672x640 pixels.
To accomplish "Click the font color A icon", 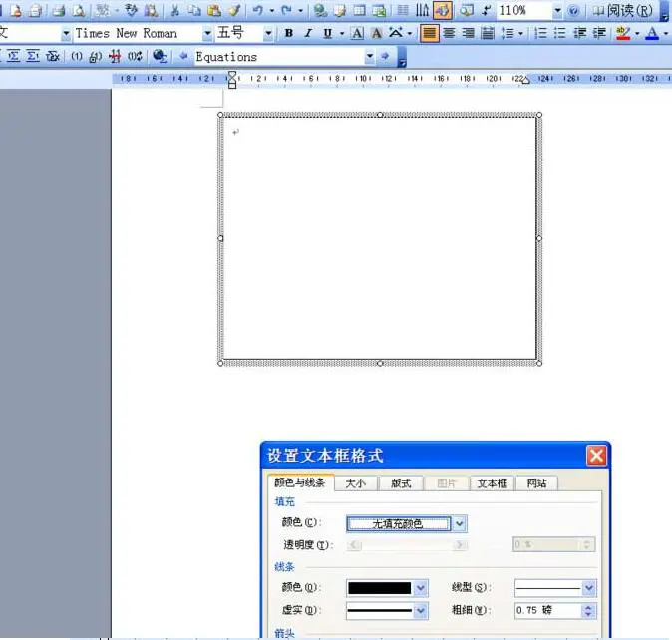I will [652, 34].
